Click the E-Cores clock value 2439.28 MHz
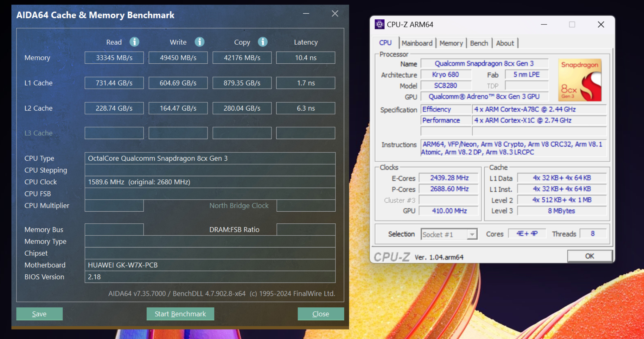This screenshot has width=644, height=339. [x=449, y=178]
